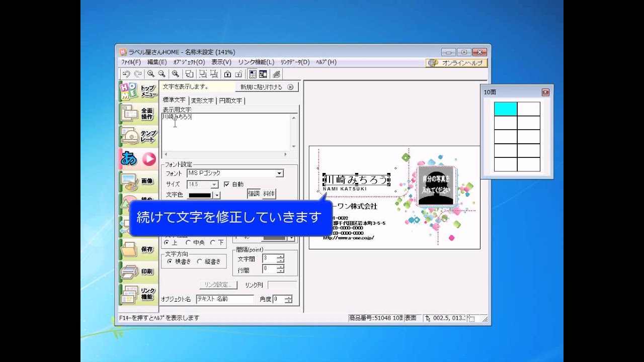Open the 全面操作 sidebar button

138,114
